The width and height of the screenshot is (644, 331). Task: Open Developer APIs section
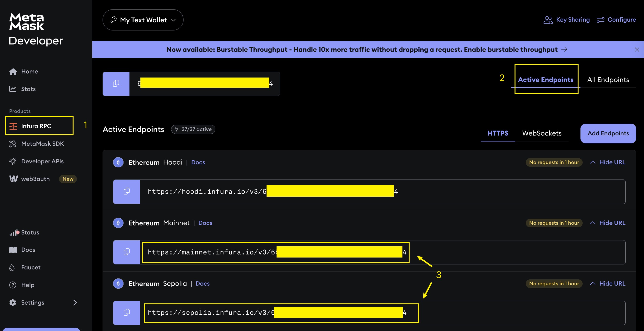coord(36,161)
